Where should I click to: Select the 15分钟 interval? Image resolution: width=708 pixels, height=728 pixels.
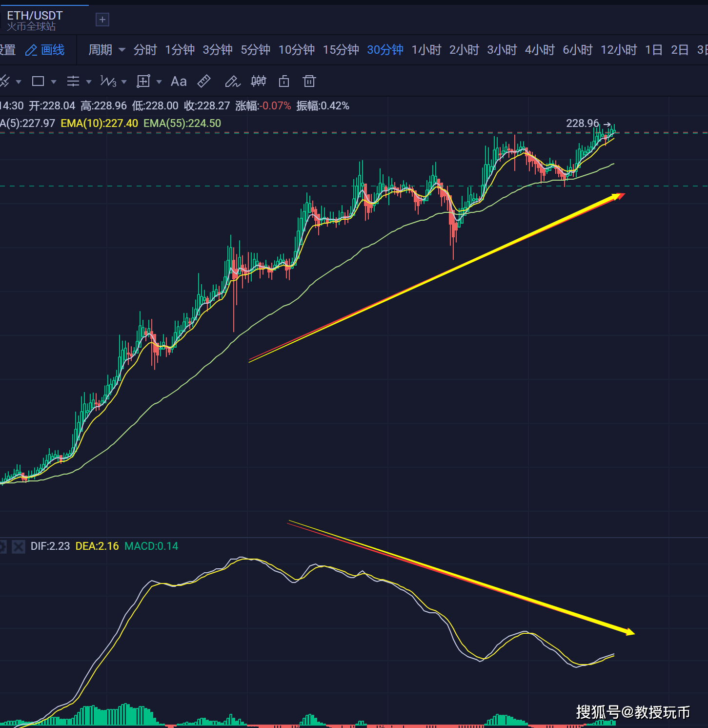(341, 50)
